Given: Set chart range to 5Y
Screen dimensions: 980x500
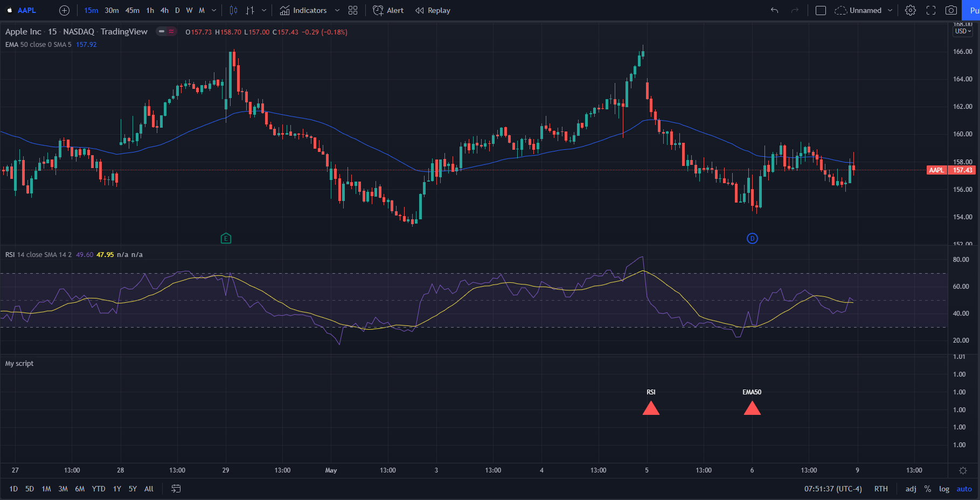Looking at the screenshot, I should 133,489.
